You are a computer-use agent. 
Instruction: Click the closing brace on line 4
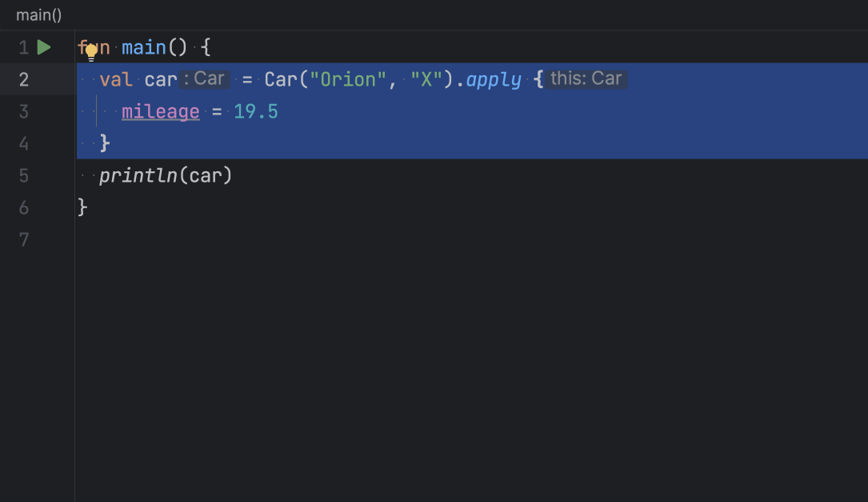point(105,143)
